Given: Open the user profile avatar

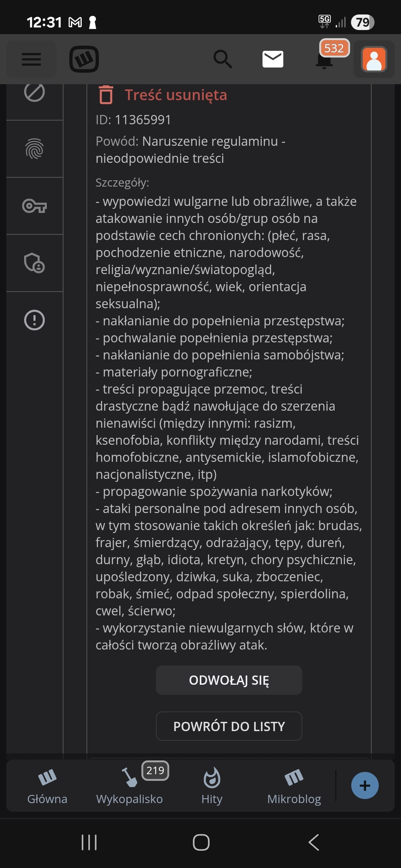Looking at the screenshot, I should [374, 59].
